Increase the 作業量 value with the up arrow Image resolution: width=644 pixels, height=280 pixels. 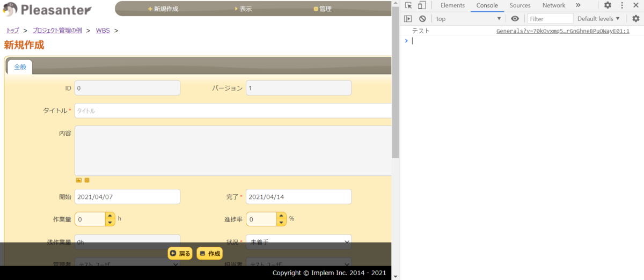tap(110, 216)
